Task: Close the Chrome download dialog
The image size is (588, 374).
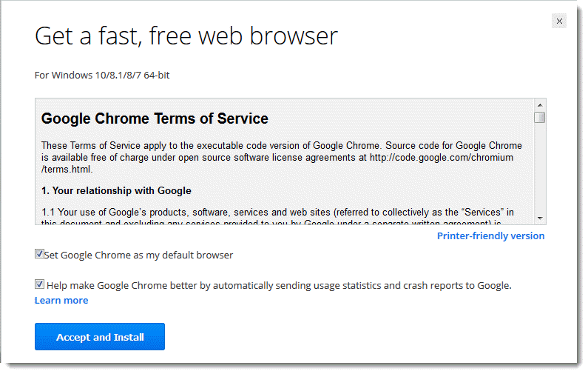Action: (x=559, y=21)
